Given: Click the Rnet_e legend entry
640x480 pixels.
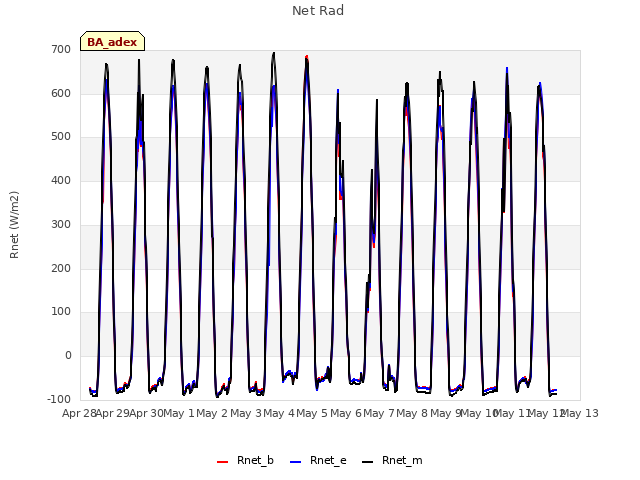Looking at the screenshot, I should click(318, 460).
